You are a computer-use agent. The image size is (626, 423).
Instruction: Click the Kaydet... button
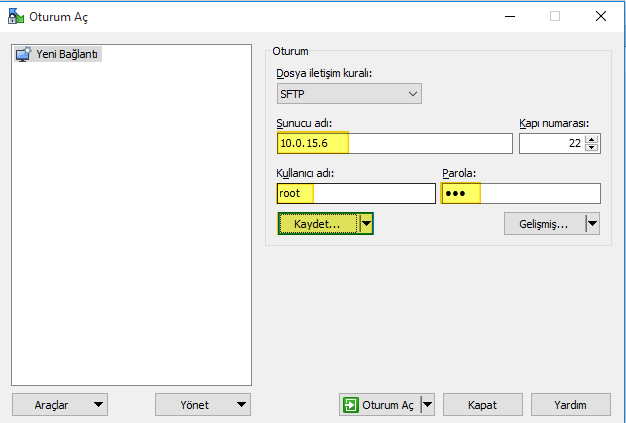pyautogui.click(x=318, y=224)
